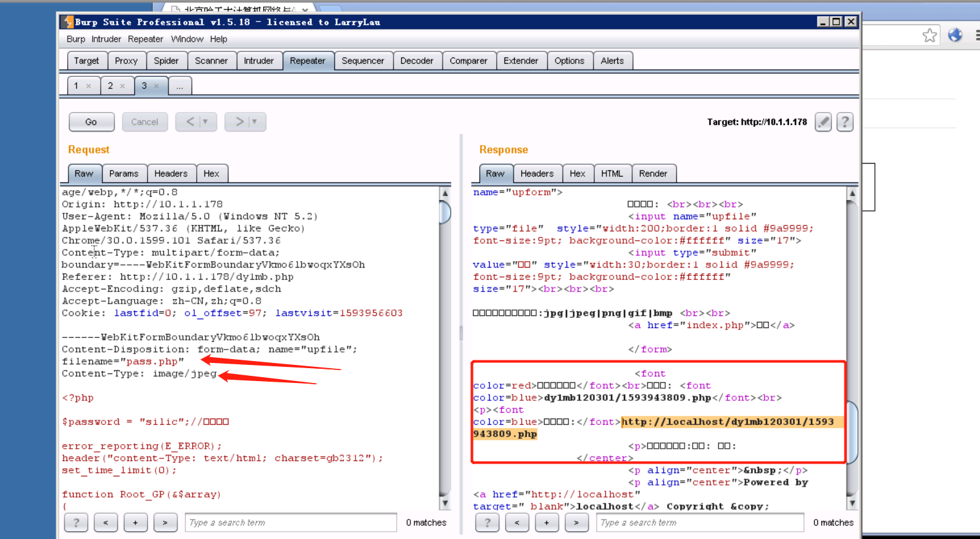Switch to the Intruder tool tab

(259, 61)
